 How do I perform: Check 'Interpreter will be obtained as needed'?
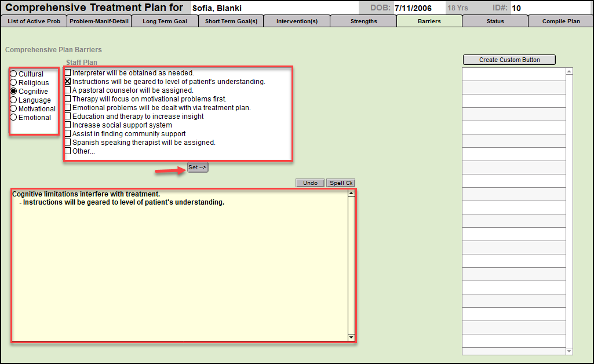(68, 73)
